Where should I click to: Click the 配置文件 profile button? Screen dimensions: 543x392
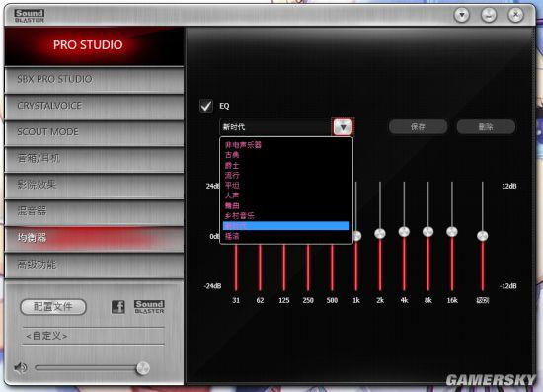point(53,307)
